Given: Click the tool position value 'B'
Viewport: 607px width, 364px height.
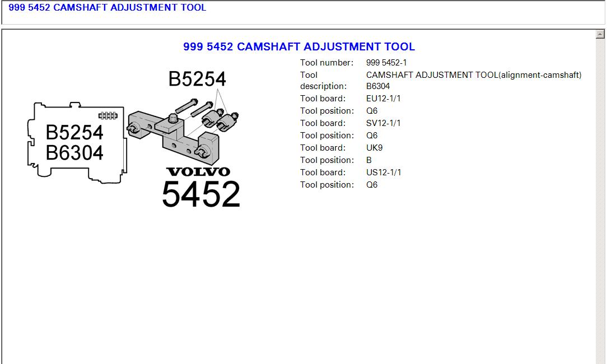Looking at the screenshot, I should [369, 160].
